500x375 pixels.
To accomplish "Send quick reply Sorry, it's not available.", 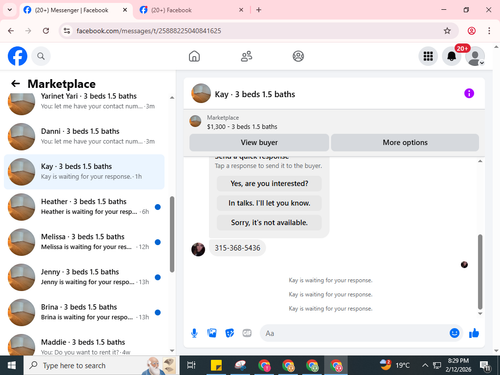I will (x=269, y=222).
